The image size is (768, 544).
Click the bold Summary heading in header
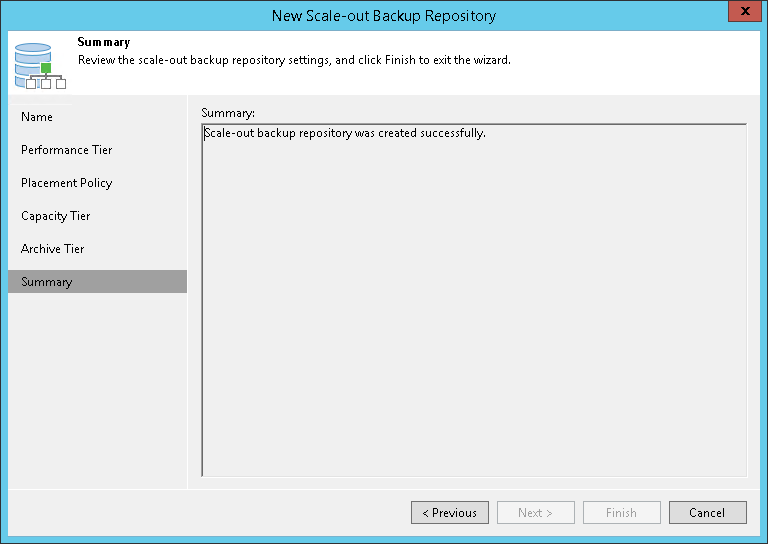104,43
